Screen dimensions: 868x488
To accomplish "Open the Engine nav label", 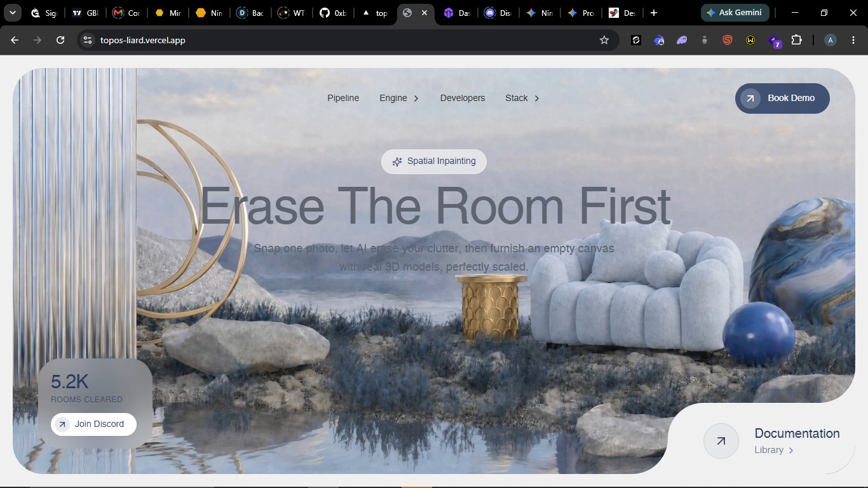I will [393, 98].
